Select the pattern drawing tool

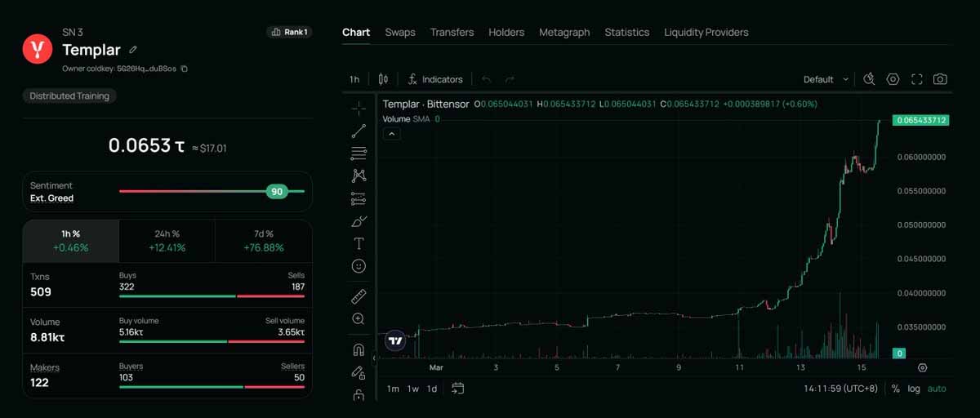359,176
